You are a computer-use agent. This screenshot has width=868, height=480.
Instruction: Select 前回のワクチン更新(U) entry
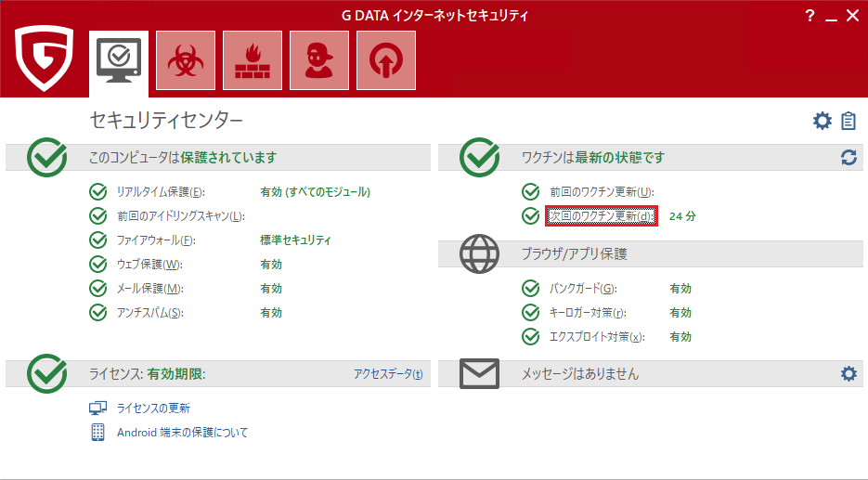(602, 192)
